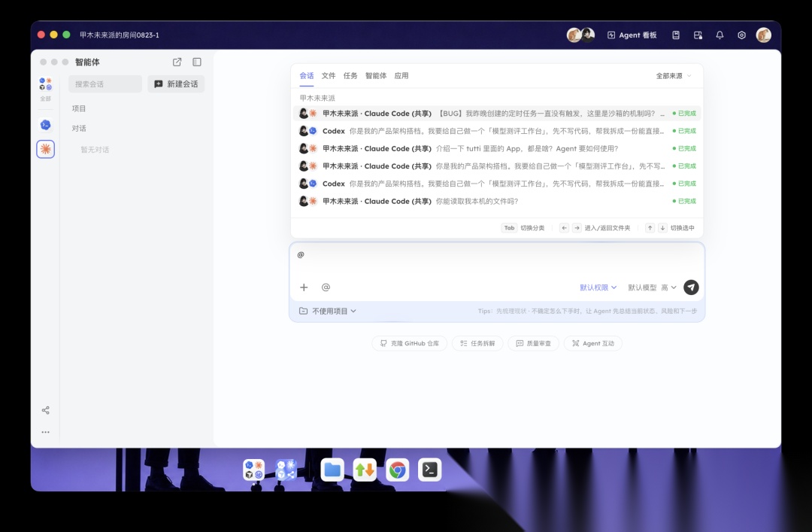Focus the 搜索会话 search field
Screen dimensions: 812x532
tap(105, 84)
